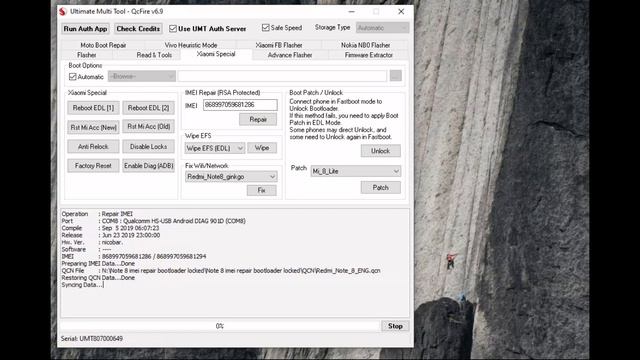Click Wipe button
Image resolution: width=640 pixels, height=360 pixels.
[262, 148]
